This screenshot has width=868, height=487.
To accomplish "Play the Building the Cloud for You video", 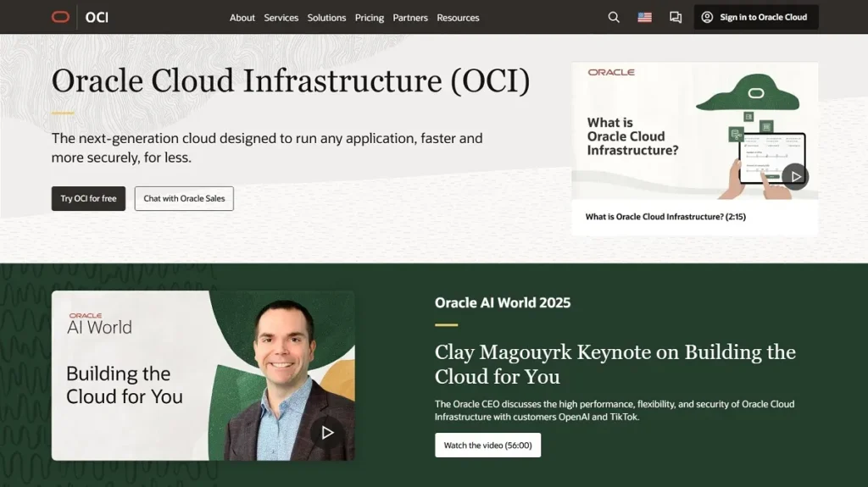I will (327, 432).
